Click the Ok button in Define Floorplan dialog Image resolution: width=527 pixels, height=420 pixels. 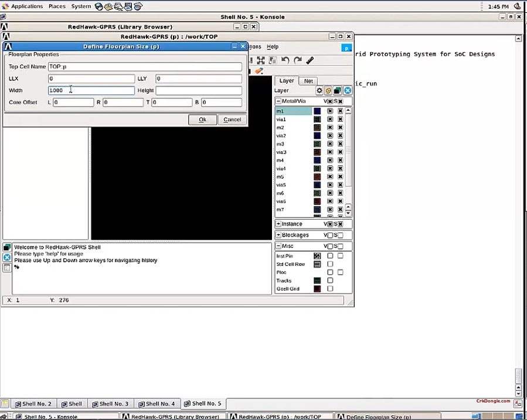pos(202,119)
